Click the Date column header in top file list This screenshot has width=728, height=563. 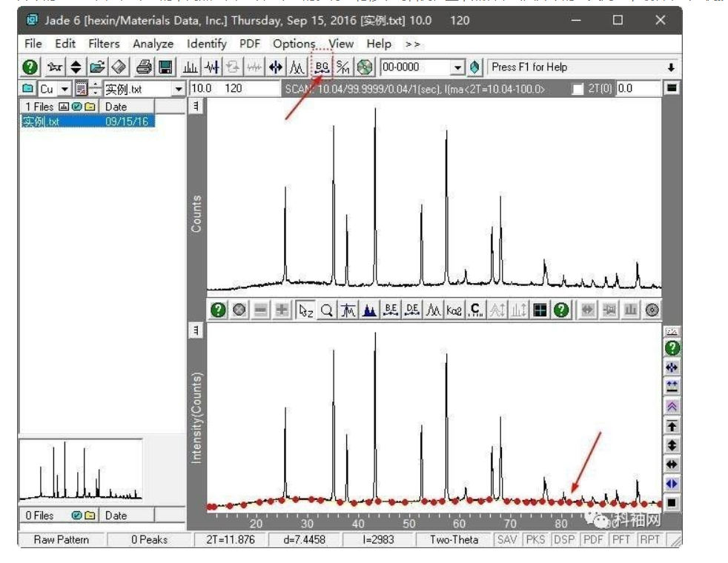click(x=127, y=107)
